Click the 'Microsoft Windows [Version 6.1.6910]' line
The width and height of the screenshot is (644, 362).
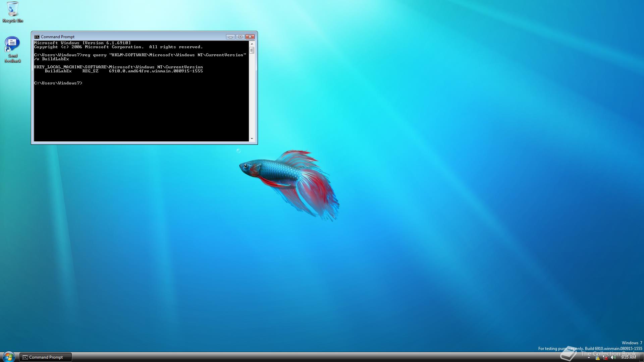(82, 43)
